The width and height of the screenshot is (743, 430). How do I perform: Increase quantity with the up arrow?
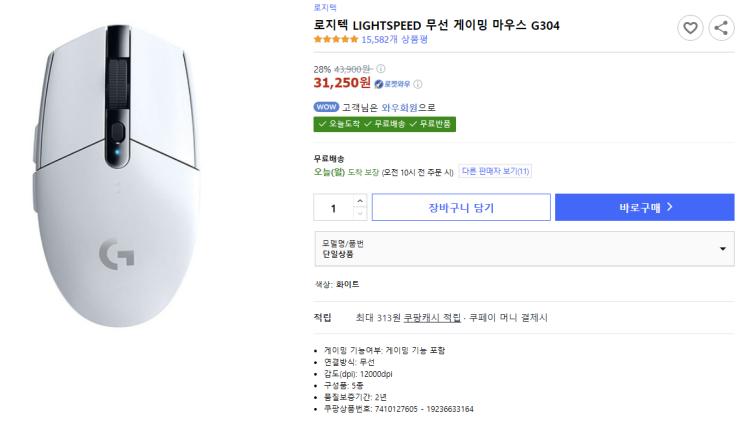tap(360, 202)
